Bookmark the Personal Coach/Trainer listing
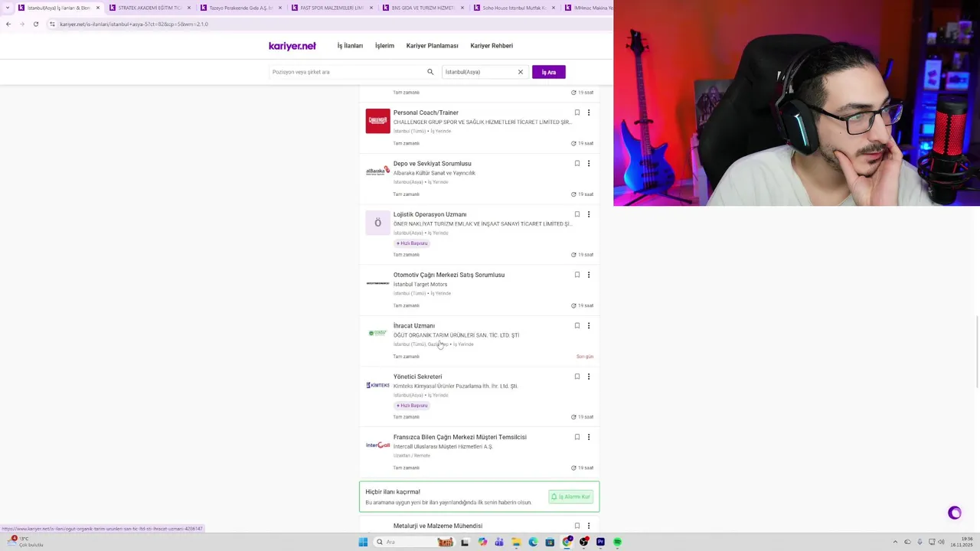The image size is (980, 551). pos(577,112)
